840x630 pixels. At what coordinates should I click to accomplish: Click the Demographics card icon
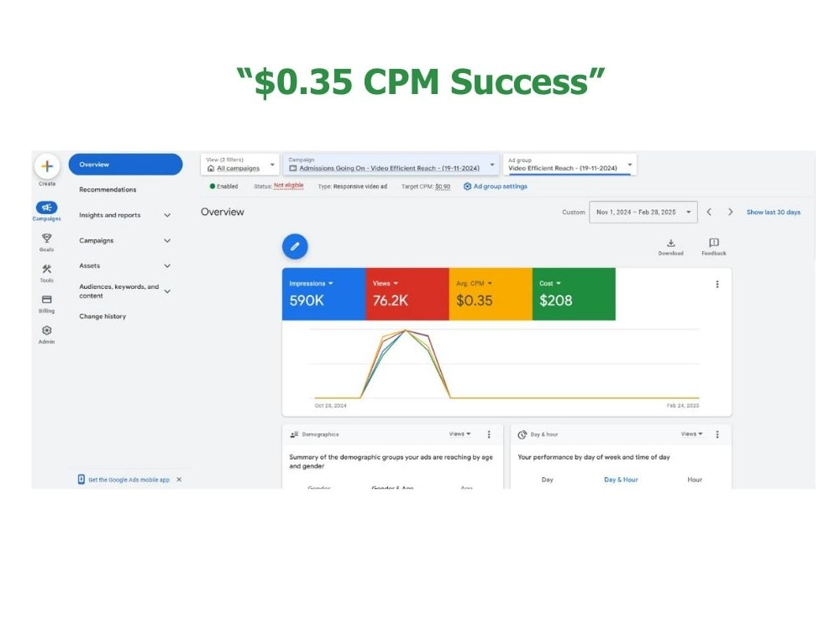click(294, 434)
